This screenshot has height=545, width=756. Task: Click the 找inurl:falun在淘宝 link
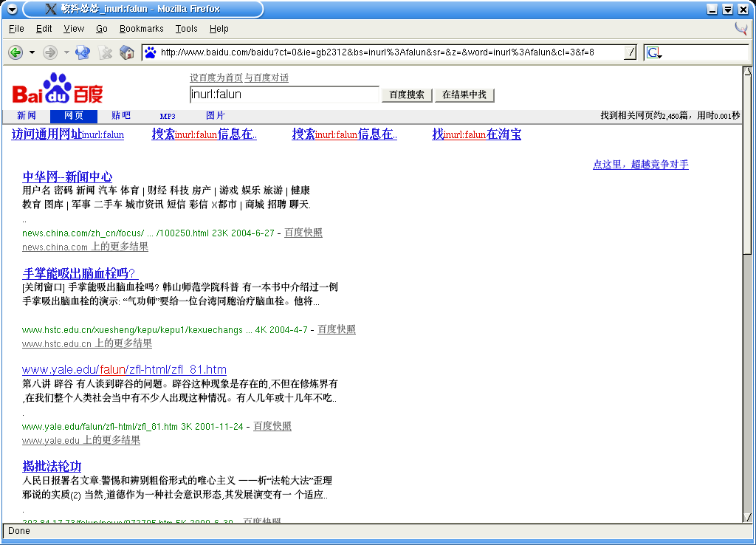(x=477, y=134)
